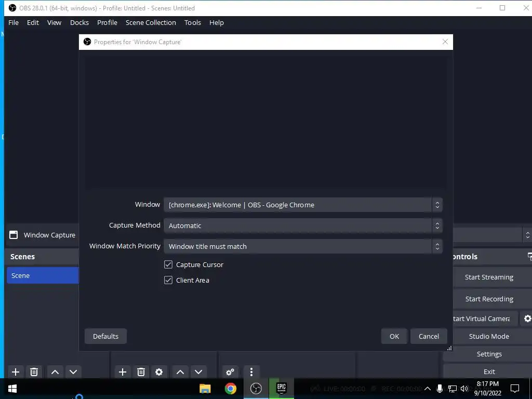
Task: Click microphone icon in system tray
Action: coord(440,389)
